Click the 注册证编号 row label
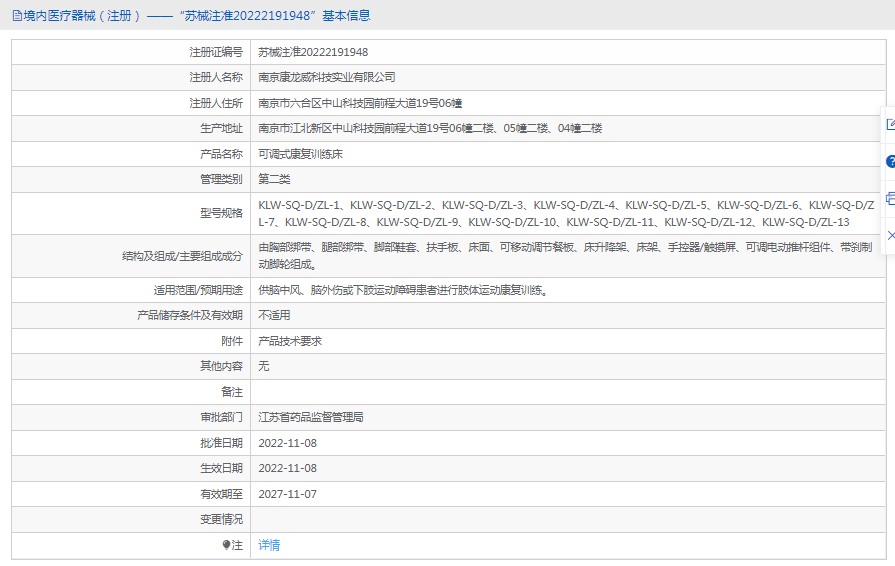This screenshot has width=895, height=566. coord(216,52)
